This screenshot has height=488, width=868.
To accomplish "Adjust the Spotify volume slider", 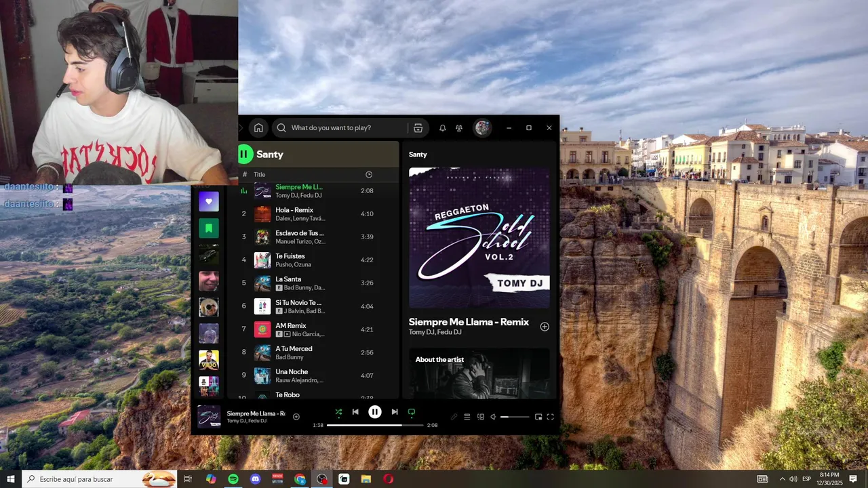I will tap(514, 417).
